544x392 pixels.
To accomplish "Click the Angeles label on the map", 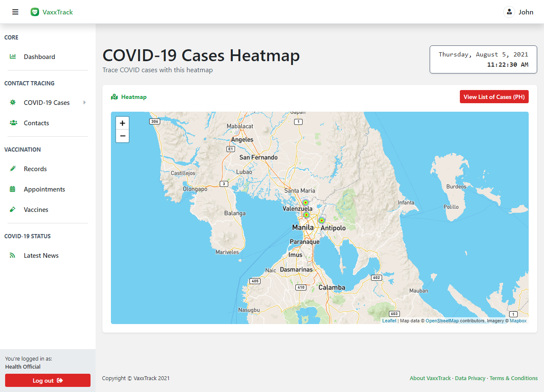I will (242, 139).
